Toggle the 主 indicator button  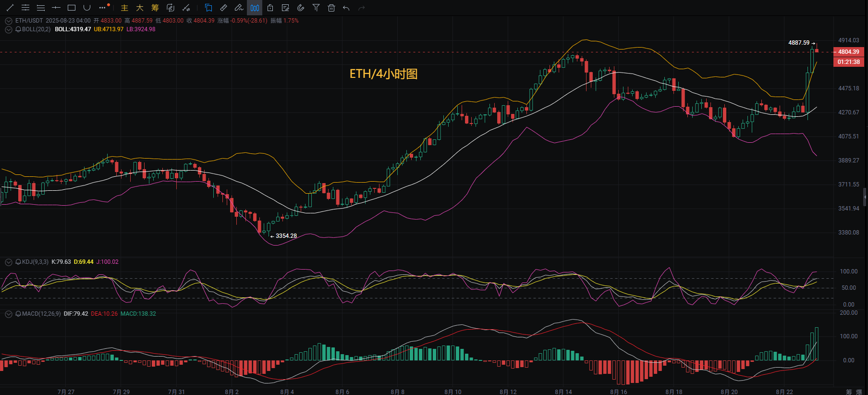pos(124,8)
